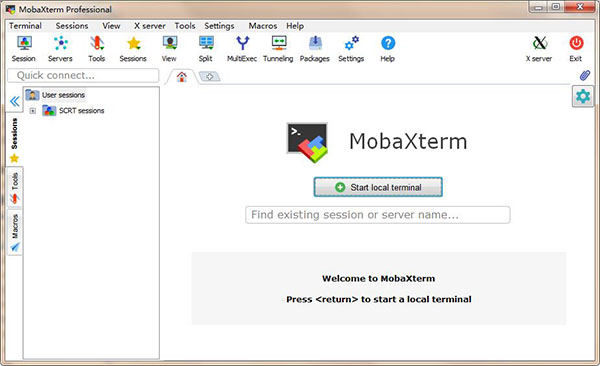Click the Welcome to MobaXterm text

[x=378, y=278]
